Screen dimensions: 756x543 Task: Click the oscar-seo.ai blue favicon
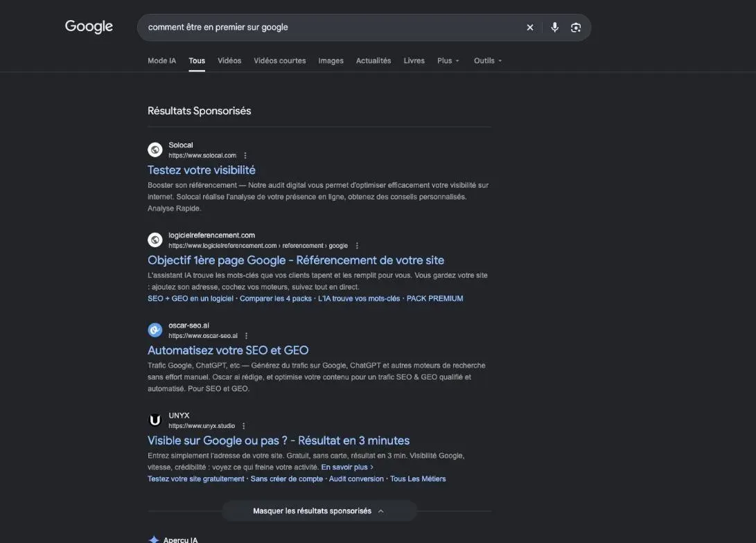155,330
